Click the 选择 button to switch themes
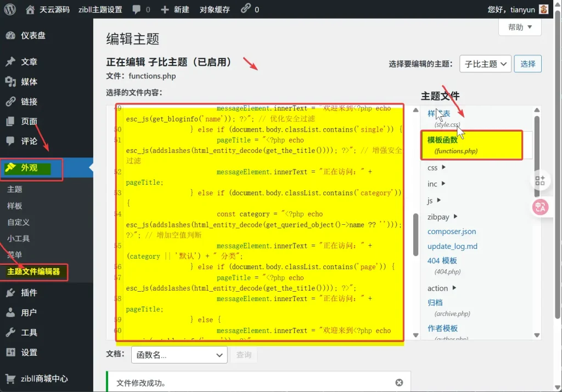The image size is (562, 392). (x=527, y=64)
